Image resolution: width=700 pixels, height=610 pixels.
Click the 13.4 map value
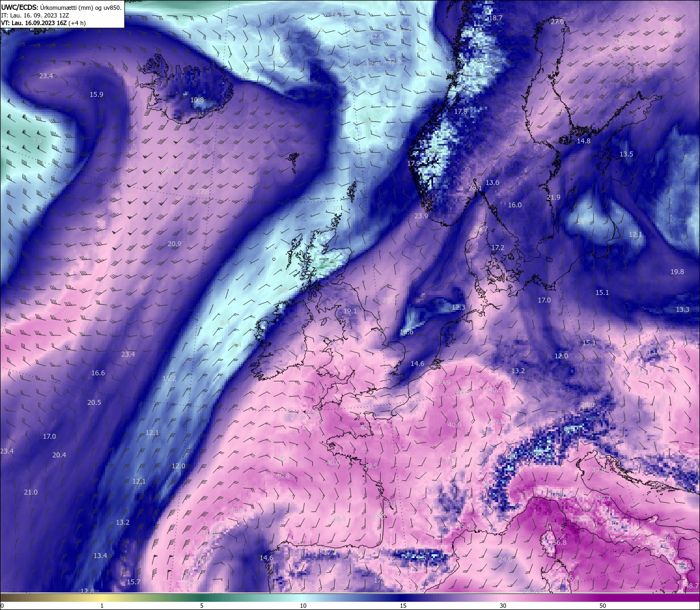[x=100, y=555]
